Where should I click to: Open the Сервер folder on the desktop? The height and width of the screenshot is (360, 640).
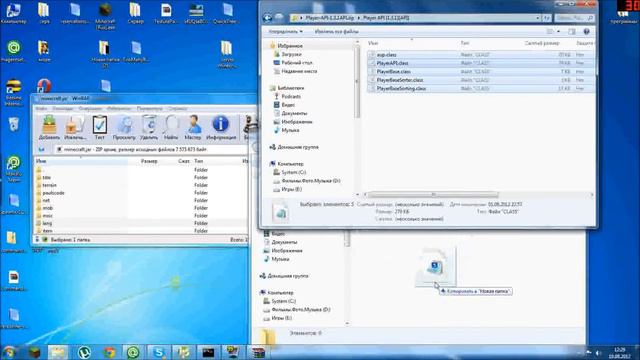coord(135,13)
